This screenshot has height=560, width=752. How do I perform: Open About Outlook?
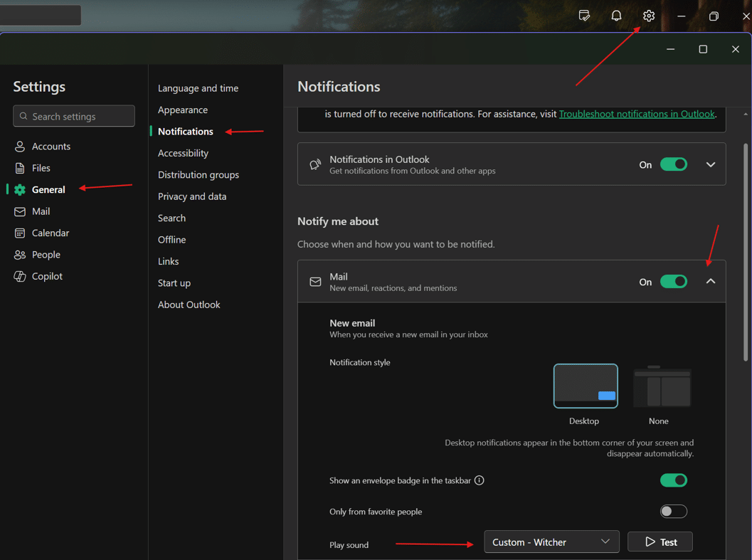[189, 305]
